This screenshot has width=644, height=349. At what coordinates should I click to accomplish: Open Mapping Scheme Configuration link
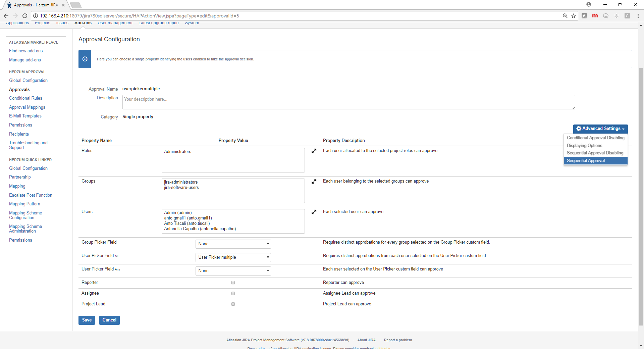25,215
